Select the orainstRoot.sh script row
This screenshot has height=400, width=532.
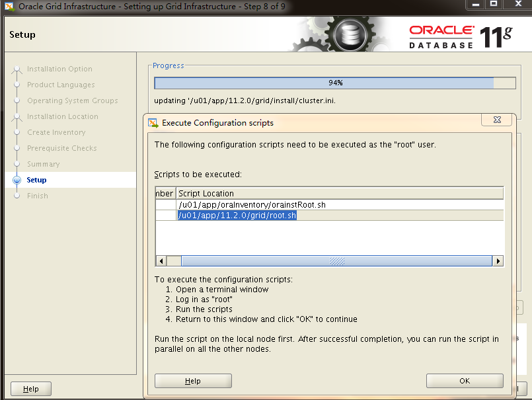[x=329, y=205]
